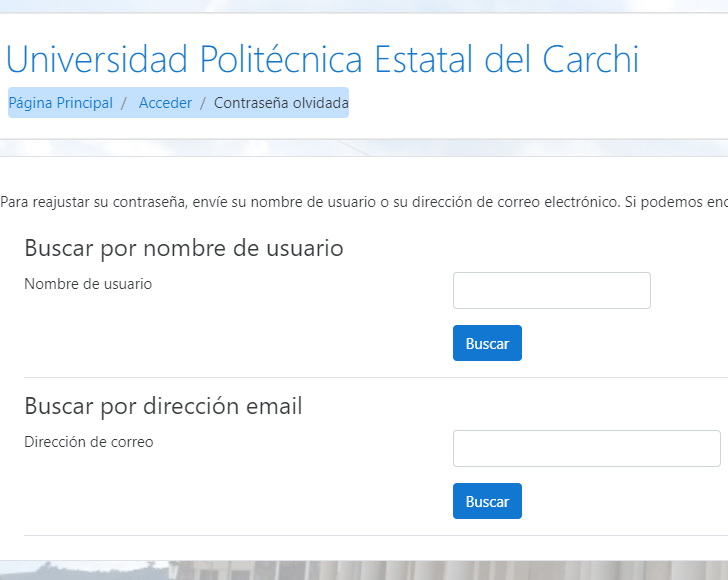
Task: Click the Página Principal breadcrumb link
Action: point(60,103)
